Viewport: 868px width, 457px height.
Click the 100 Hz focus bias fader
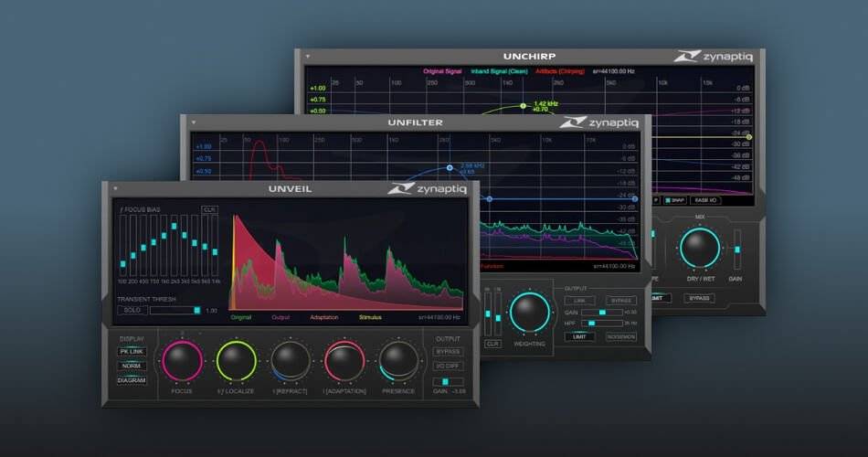123,245
